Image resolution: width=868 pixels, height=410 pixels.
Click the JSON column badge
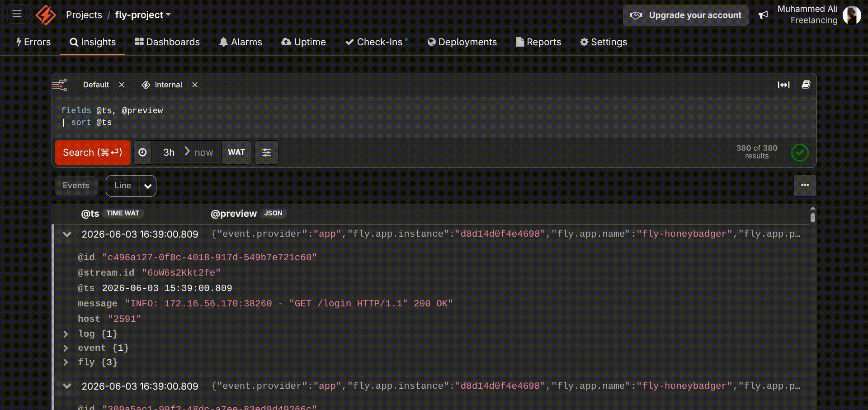click(x=273, y=213)
